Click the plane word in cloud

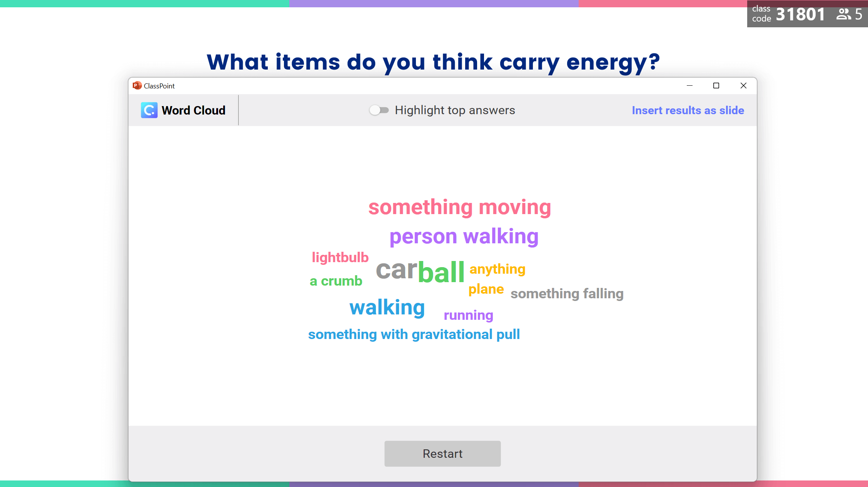[x=486, y=289]
